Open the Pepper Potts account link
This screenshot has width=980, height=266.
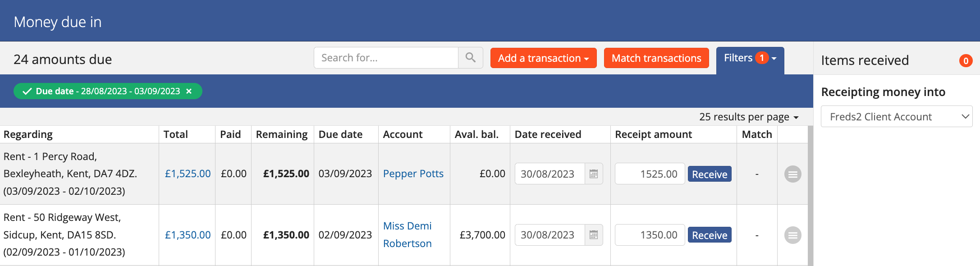pyautogui.click(x=413, y=174)
